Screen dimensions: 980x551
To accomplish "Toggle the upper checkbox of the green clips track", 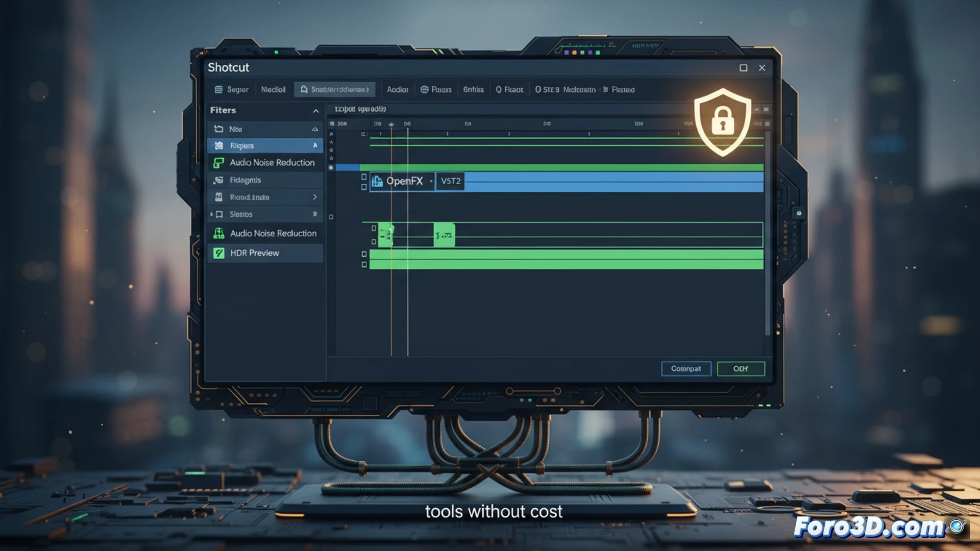I will click(x=374, y=228).
